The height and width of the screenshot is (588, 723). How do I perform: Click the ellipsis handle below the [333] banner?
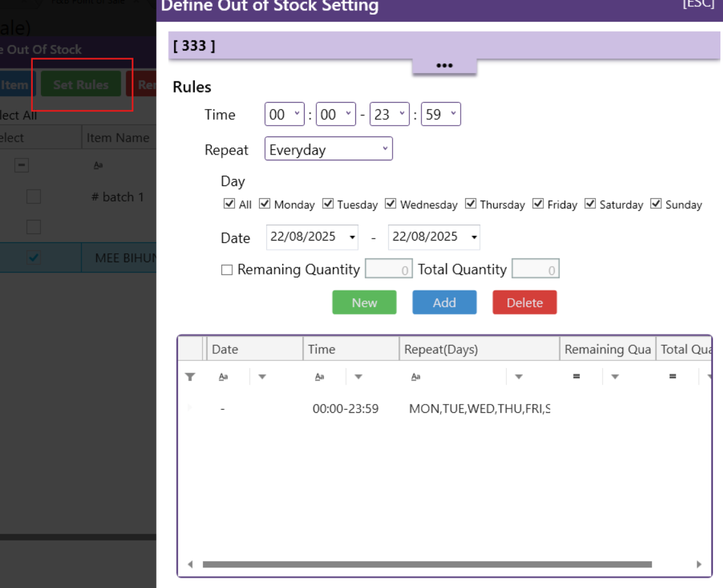click(x=445, y=64)
